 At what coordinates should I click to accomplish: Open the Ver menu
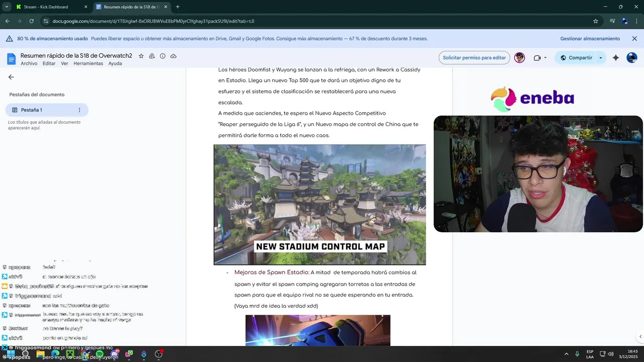pos(64,63)
